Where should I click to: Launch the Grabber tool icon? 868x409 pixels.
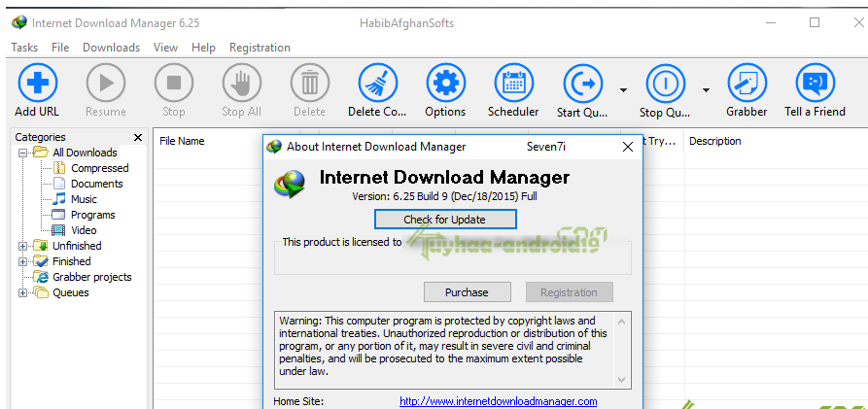[x=746, y=83]
